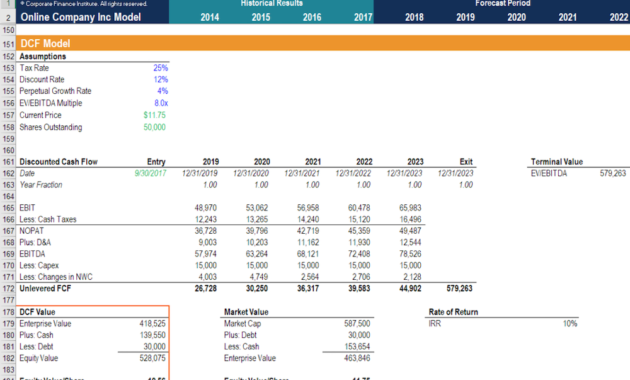Click the DCF Model section header
Screen dimensions: 630x380
[x=45, y=43]
